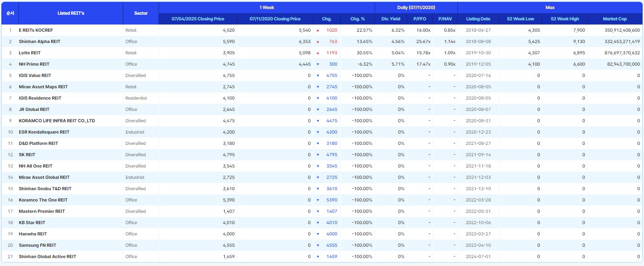Select the NH Prime REIT name
Image resolution: width=644 pixels, height=266 pixels.
click(x=34, y=64)
